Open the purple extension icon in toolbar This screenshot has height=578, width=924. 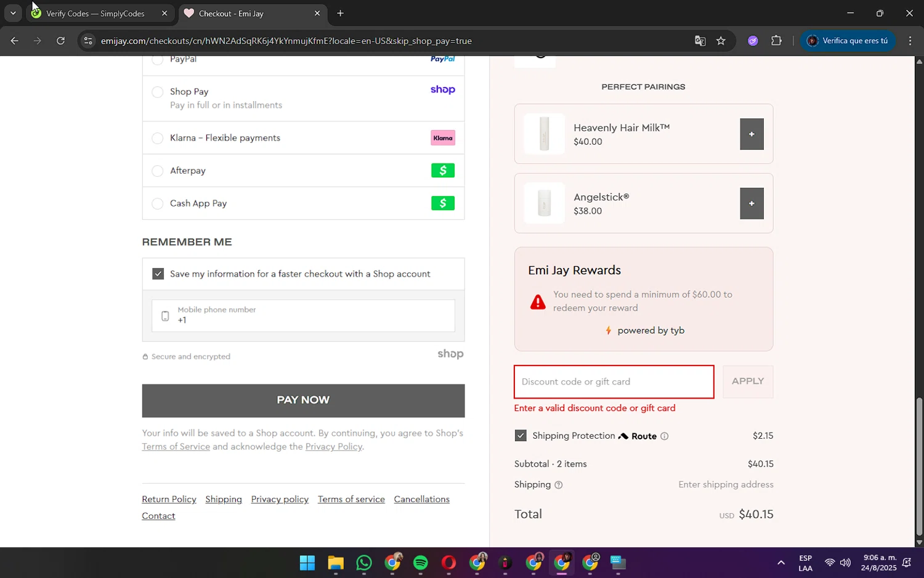pos(753,41)
